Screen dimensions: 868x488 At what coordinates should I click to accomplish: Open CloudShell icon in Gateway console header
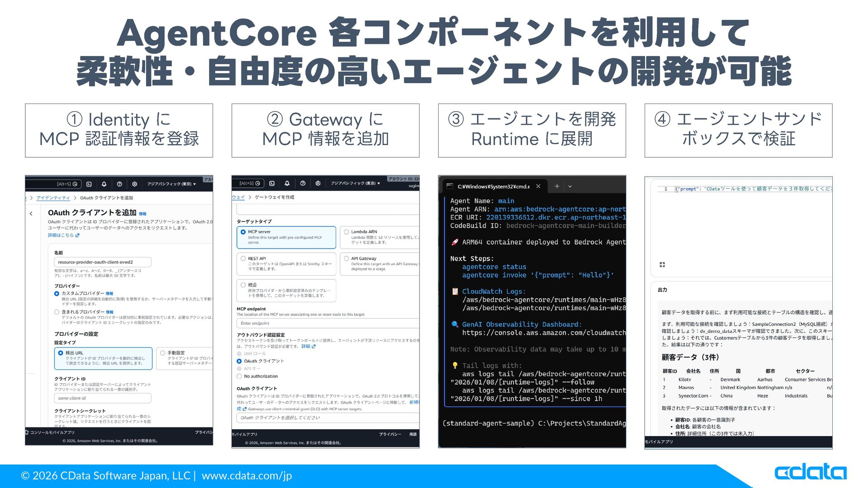272,183
